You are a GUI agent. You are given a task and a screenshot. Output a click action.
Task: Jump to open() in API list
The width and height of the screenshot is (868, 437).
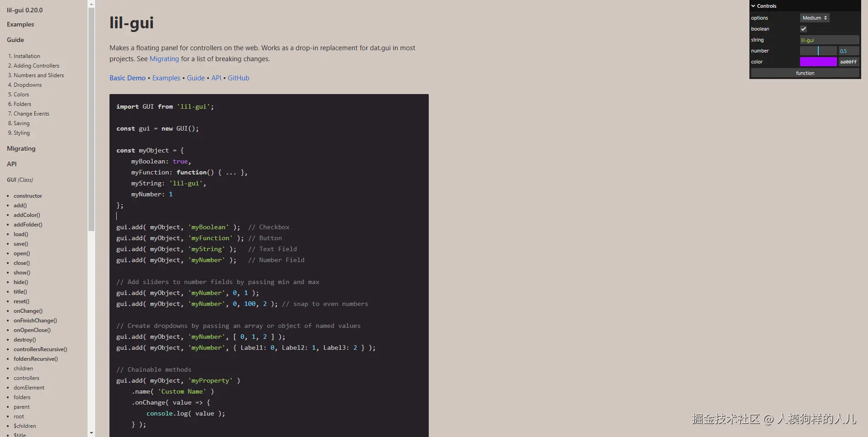22,253
